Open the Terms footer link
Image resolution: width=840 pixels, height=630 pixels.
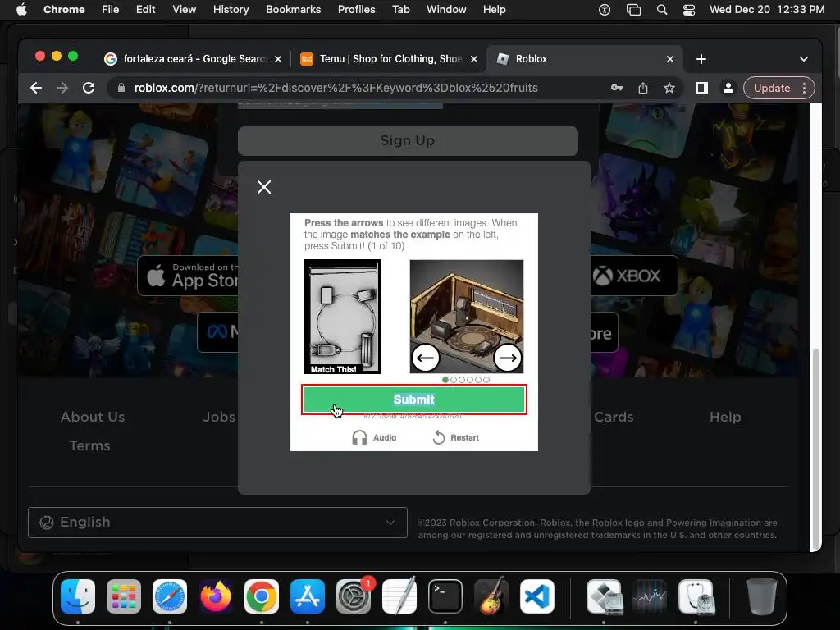tap(90, 445)
